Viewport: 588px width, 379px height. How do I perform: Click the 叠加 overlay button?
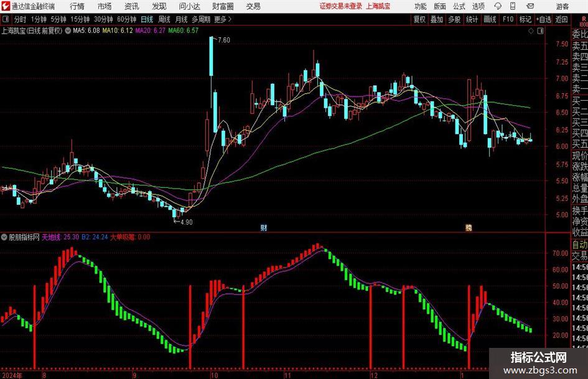point(437,19)
